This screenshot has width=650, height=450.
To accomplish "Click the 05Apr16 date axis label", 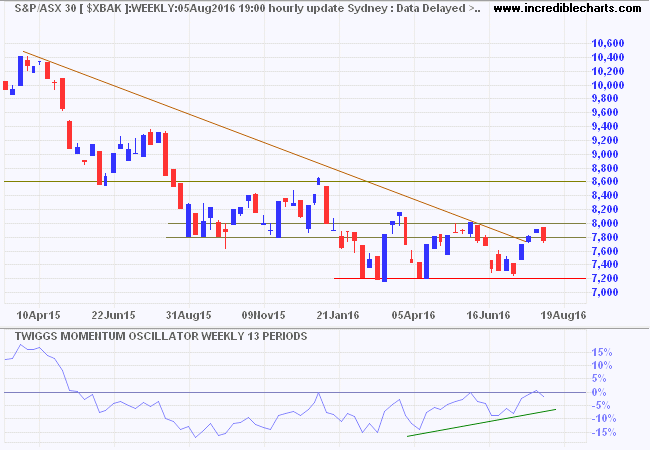I will (x=413, y=315).
